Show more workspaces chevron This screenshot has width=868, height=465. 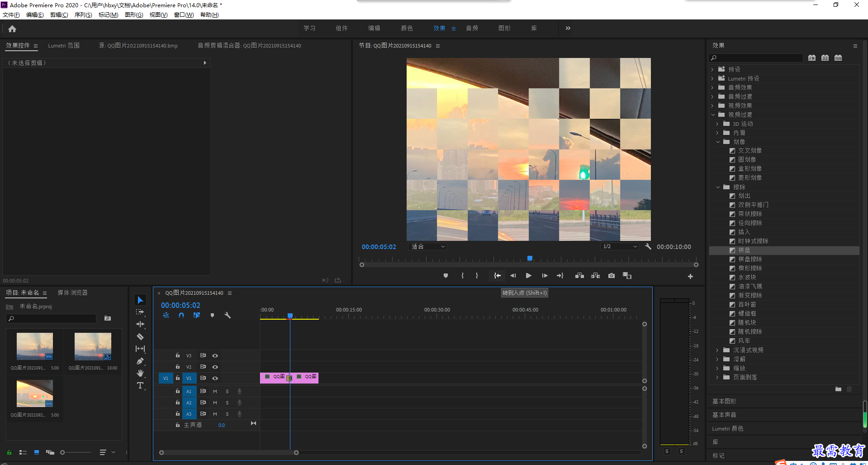coord(568,28)
